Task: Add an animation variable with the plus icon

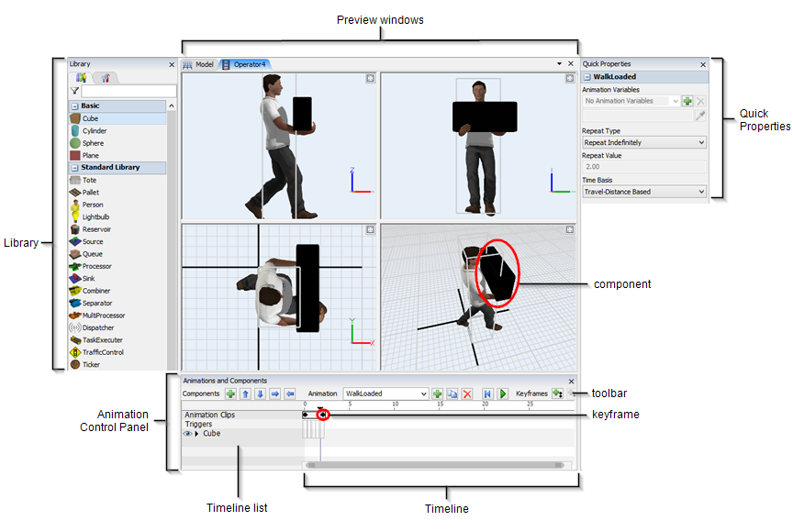Action: (x=687, y=101)
